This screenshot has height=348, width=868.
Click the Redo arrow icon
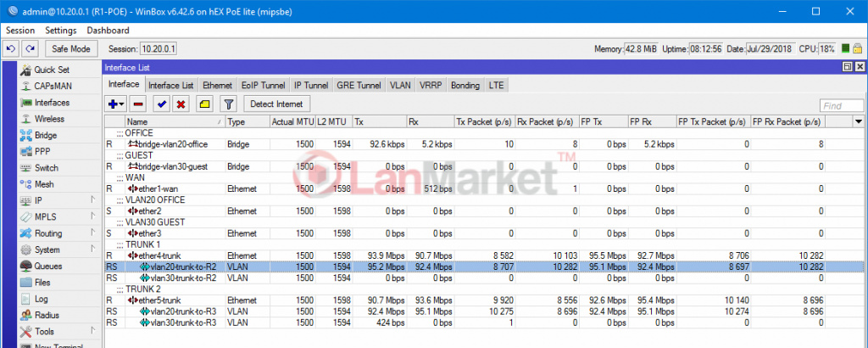click(x=30, y=48)
